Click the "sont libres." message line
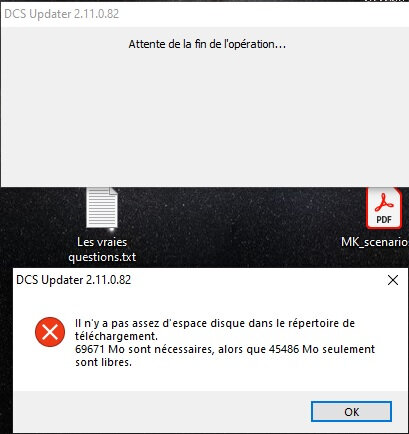Image resolution: width=409 pixels, height=434 pixels. [104, 362]
